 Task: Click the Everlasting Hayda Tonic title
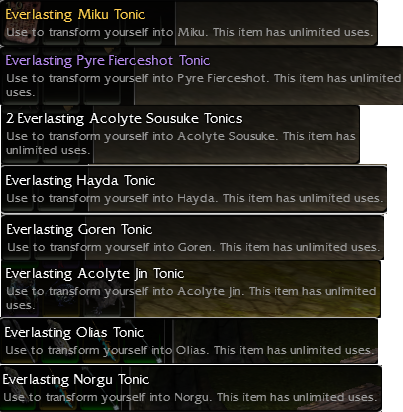[x=80, y=181]
